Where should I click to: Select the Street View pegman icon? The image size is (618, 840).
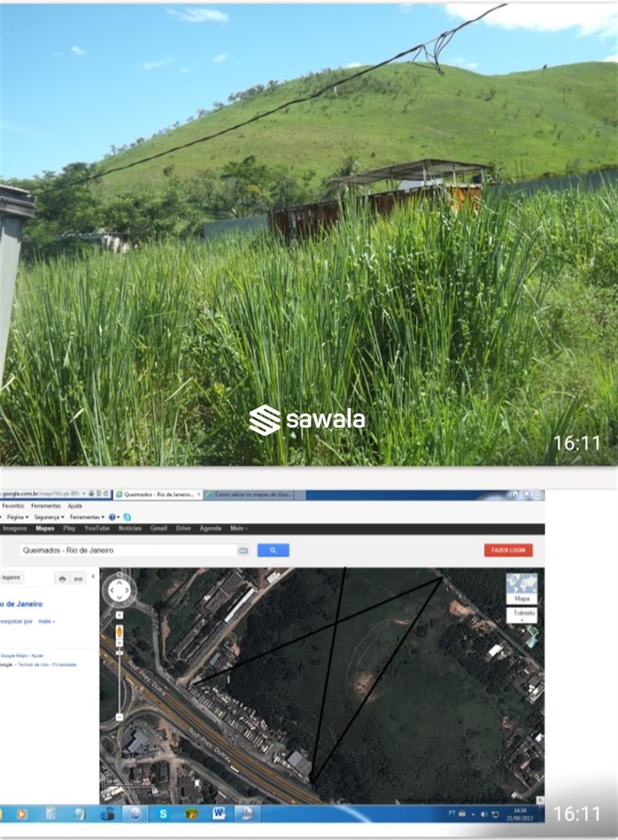[x=119, y=632]
